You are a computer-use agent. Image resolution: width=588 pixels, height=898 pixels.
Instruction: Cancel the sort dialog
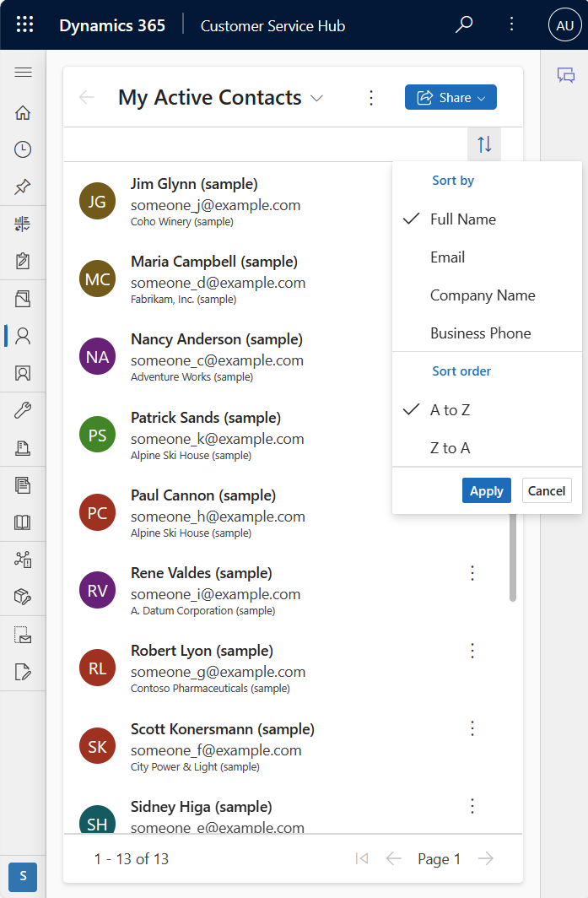pyautogui.click(x=547, y=491)
